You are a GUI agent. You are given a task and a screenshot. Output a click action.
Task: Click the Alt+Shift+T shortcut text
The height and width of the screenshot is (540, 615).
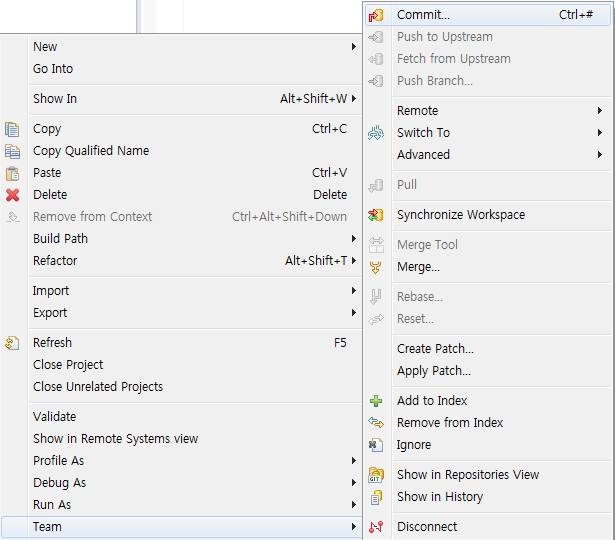pyautogui.click(x=316, y=260)
